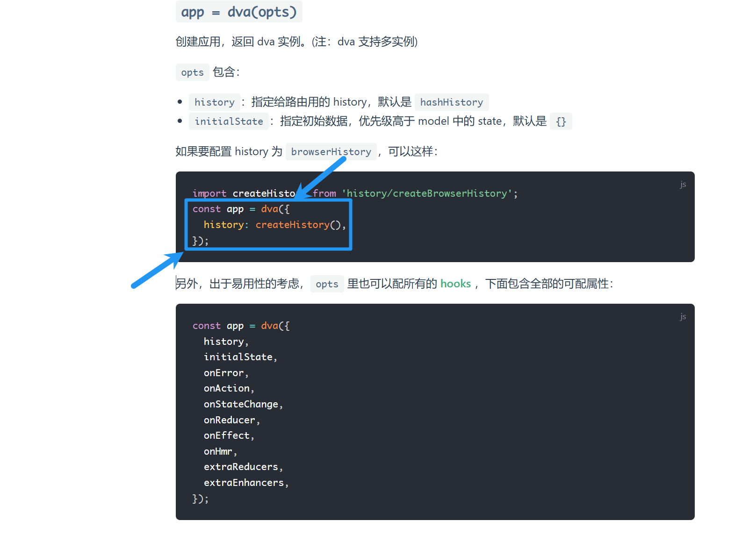
Task: Click the 'initialState,' code line
Action: 240,357
